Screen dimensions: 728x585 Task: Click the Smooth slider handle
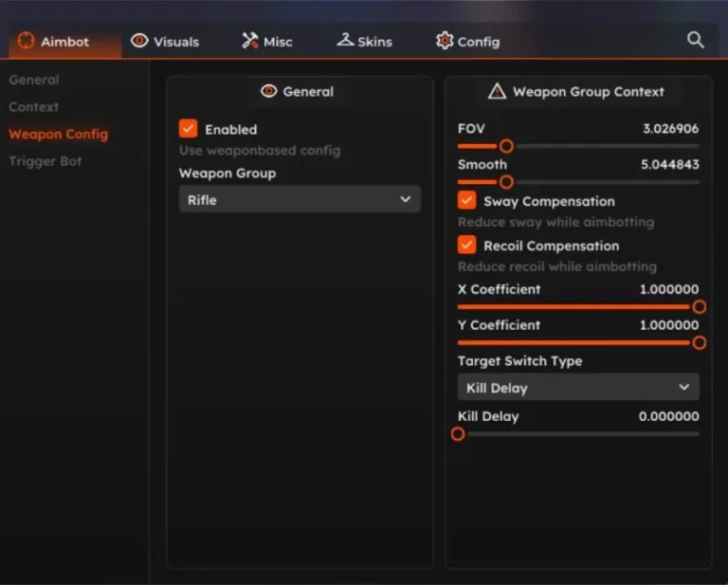(506, 181)
